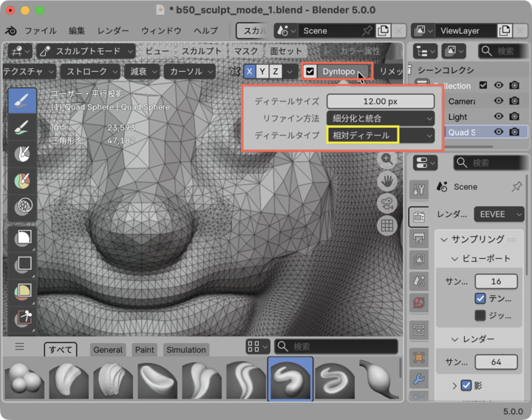The width and height of the screenshot is (532, 420).
Task: Open the リファイン方法 dropdown
Action: (x=381, y=118)
